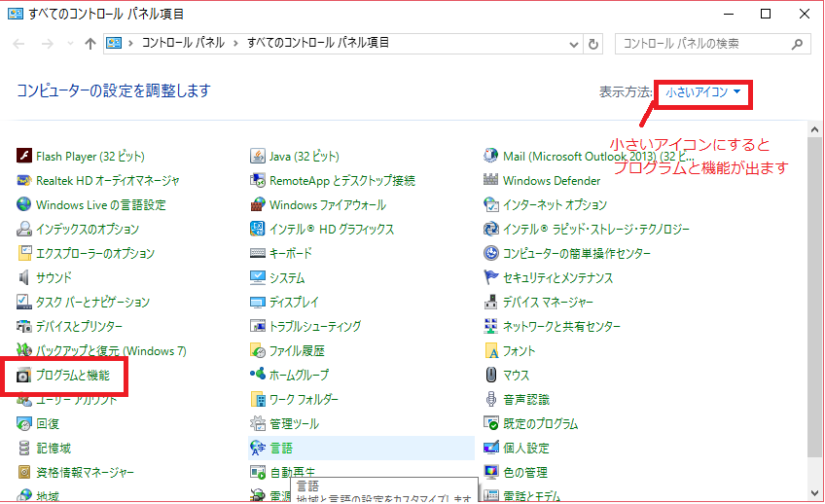This screenshot has height=504, width=825.
Task: Click the Realtek HD オーディオマネージャ icon
Action: pyautogui.click(x=24, y=180)
